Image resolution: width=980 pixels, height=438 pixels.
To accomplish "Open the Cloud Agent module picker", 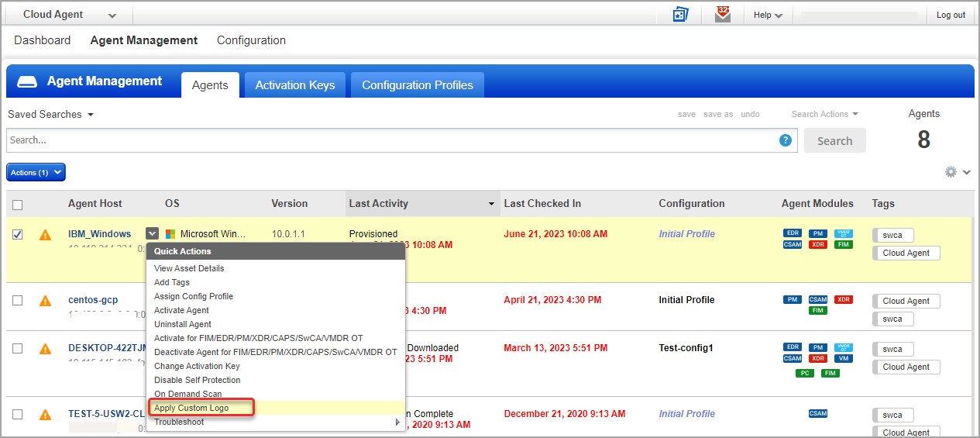I will (x=70, y=15).
